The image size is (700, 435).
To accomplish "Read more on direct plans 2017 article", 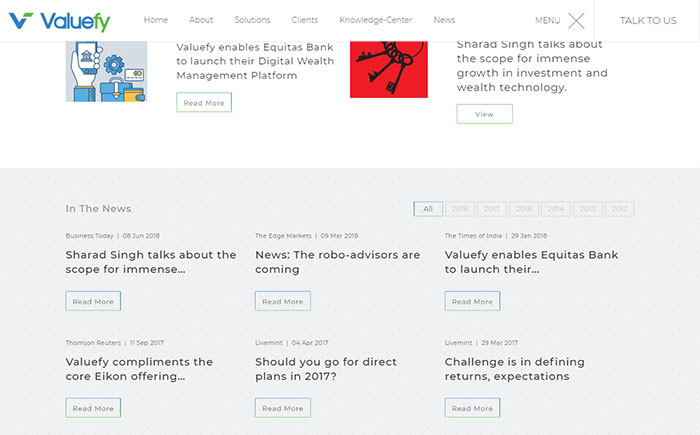I will (283, 408).
